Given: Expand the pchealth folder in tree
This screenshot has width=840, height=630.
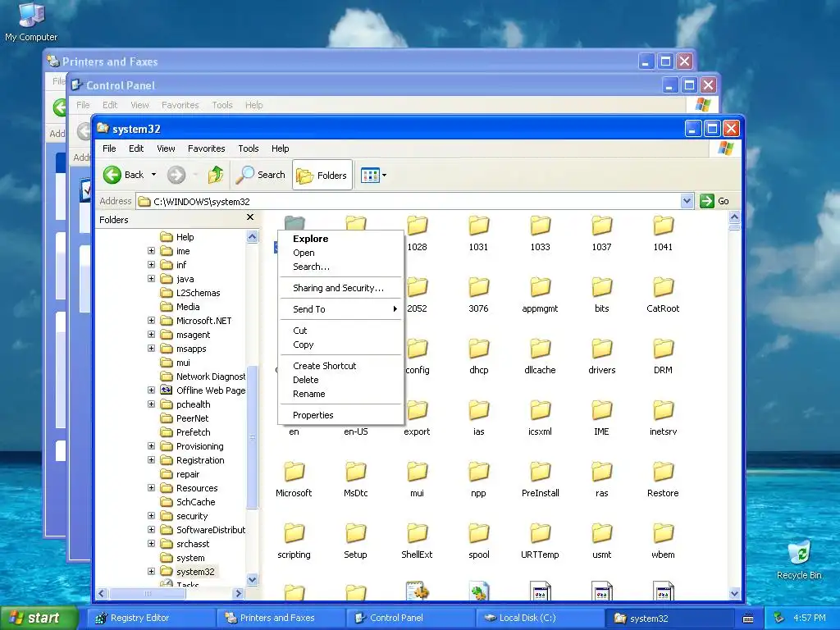Looking at the screenshot, I should [151, 404].
